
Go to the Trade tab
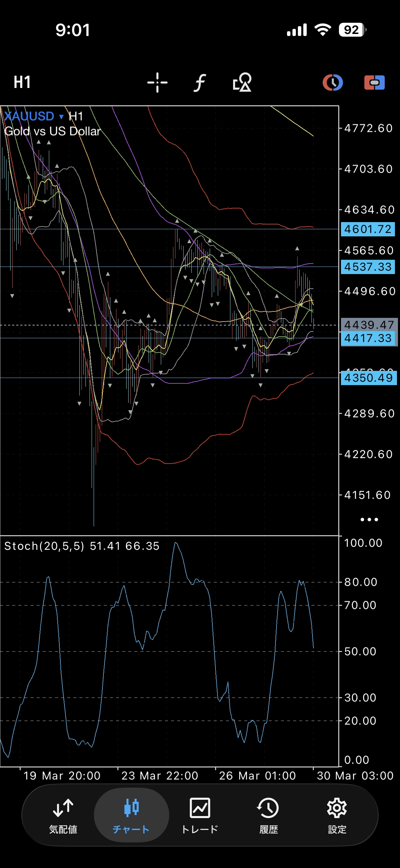point(200,815)
